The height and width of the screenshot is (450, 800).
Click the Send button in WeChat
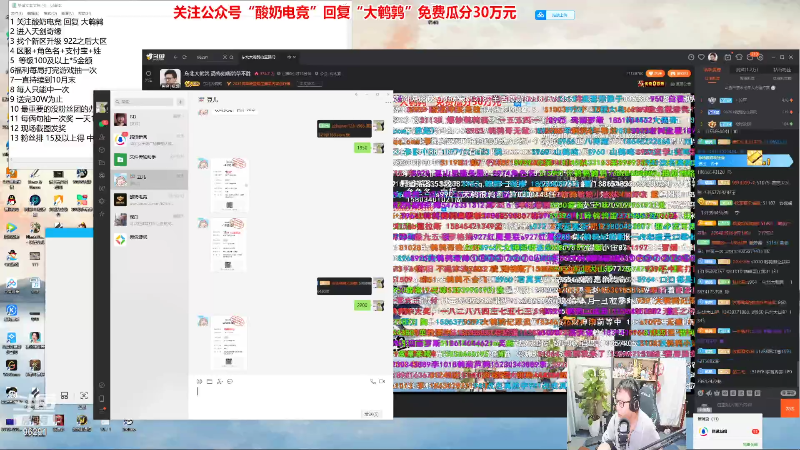[x=371, y=414]
